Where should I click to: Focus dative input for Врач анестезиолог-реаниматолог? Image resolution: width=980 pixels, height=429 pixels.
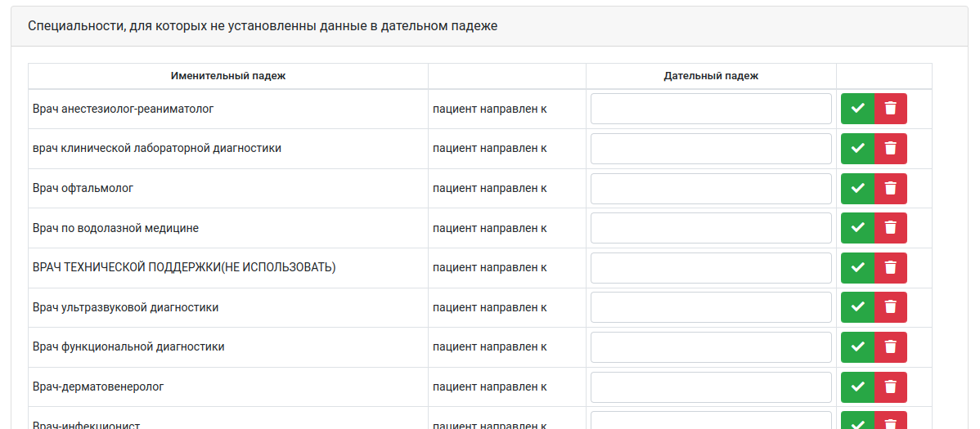pyautogui.click(x=711, y=109)
